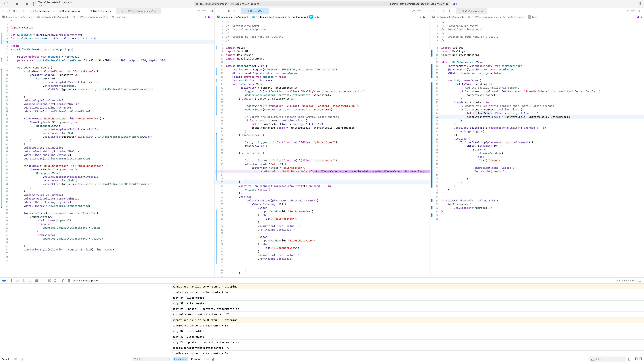Show the purple runtime issue count

tap(455, 4)
